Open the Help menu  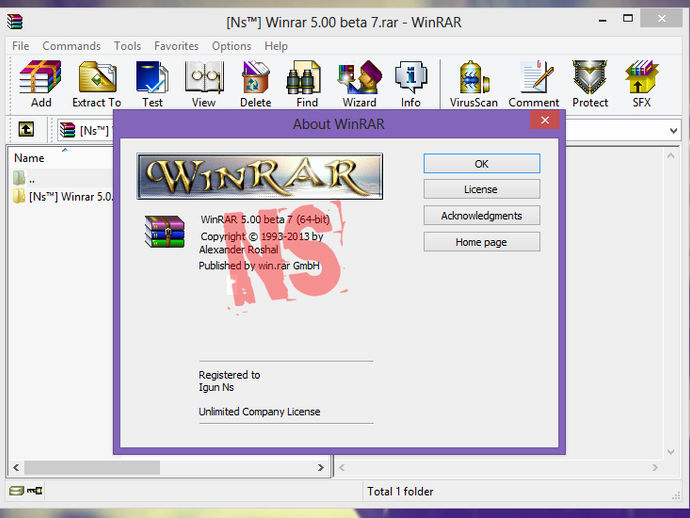pyautogui.click(x=276, y=46)
